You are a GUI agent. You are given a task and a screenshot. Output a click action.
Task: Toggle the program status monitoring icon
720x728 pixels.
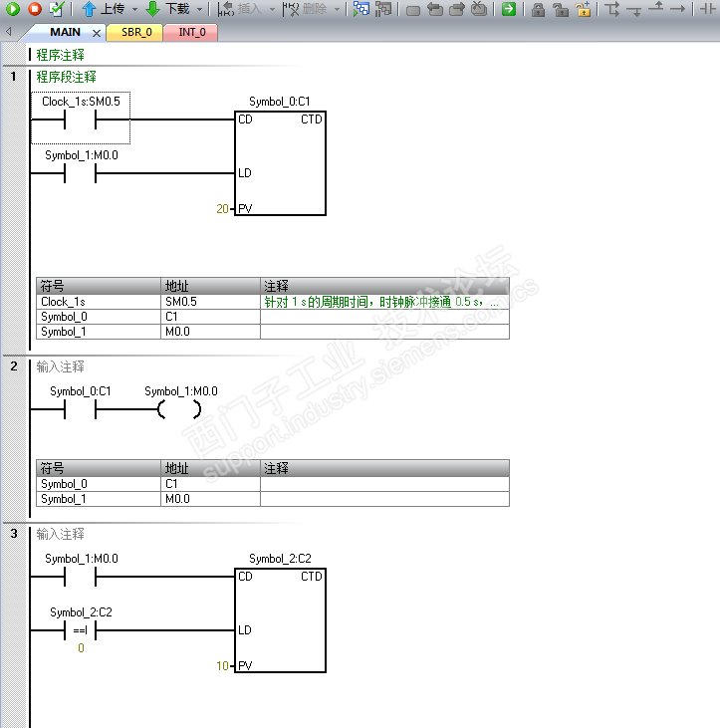point(361,9)
